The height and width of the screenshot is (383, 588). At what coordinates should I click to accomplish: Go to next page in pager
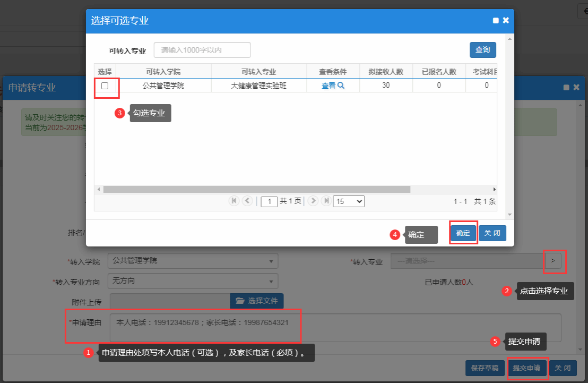pos(313,201)
